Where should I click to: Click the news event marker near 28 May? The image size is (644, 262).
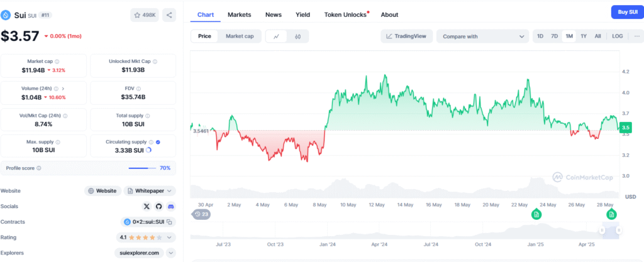point(611,214)
